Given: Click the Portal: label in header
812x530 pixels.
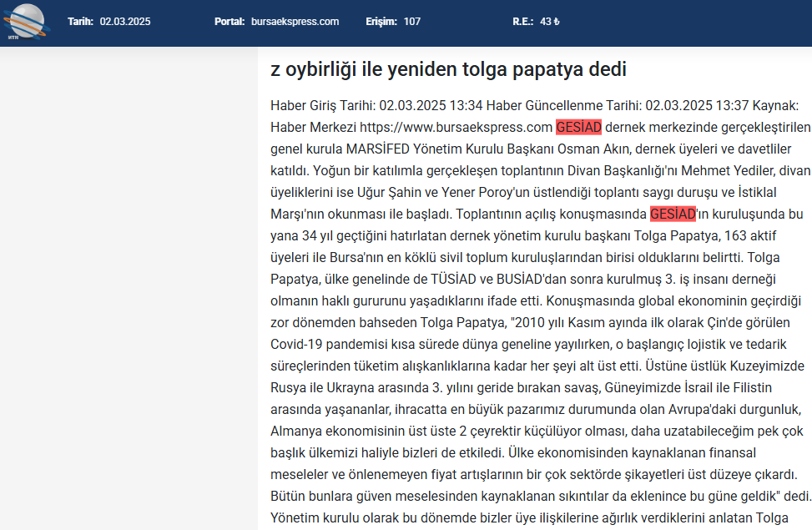Looking at the screenshot, I should coord(229,22).
